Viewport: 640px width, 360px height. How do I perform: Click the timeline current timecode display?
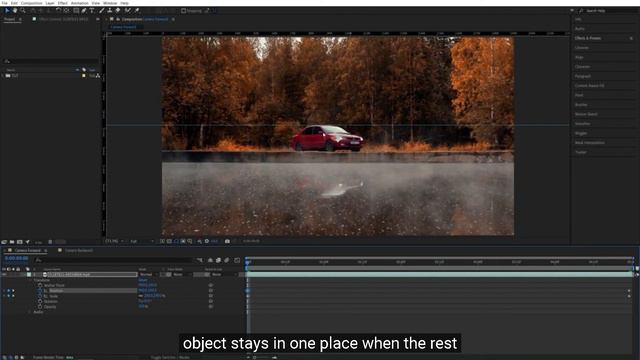click(16, 258)
